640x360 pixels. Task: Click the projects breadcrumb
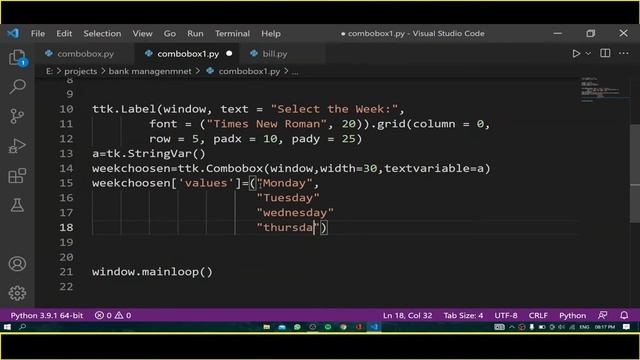tap(81, 71)
